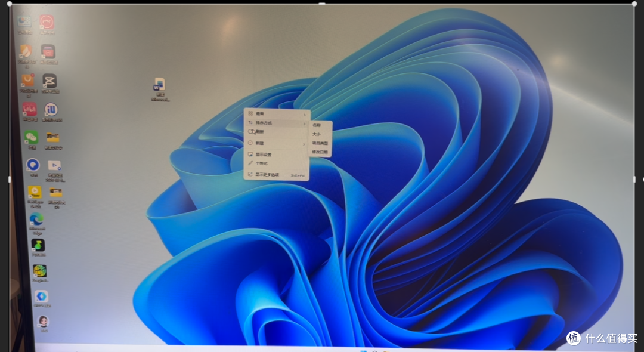The width and height of the screenshot is (644, 352).
Task: Choose 个性化 (Personalize) in the context menu
Action: tap(277, 163)
